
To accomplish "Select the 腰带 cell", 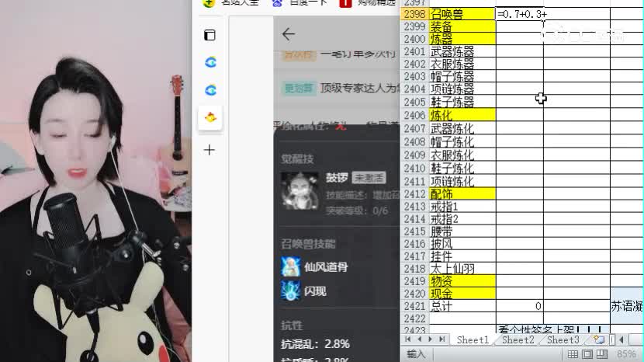I will click(462, 231).
